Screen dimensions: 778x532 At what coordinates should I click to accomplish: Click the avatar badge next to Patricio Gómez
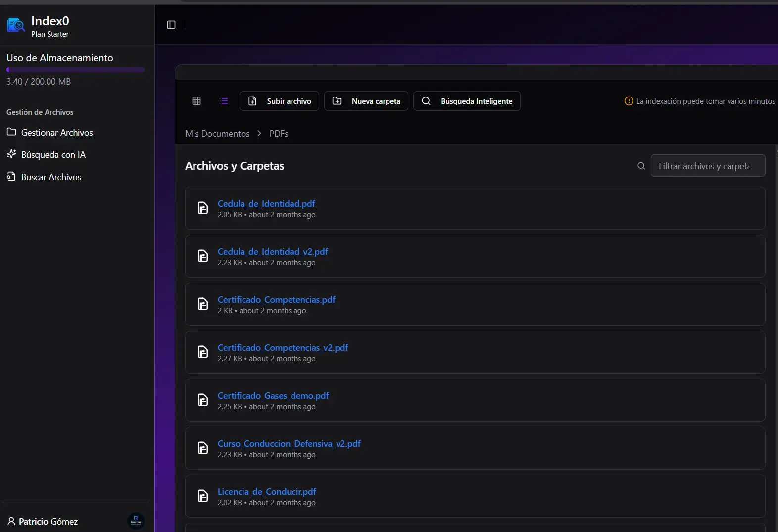click(136, 521)
